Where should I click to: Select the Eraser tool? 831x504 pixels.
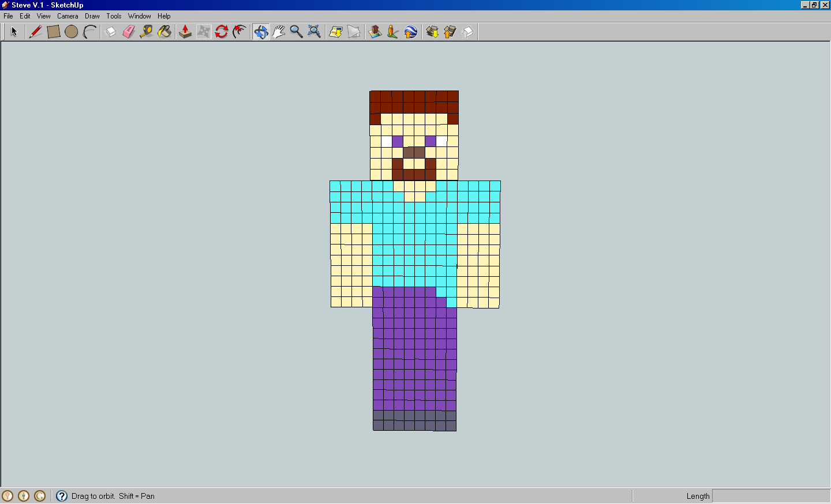coord(128,32)
